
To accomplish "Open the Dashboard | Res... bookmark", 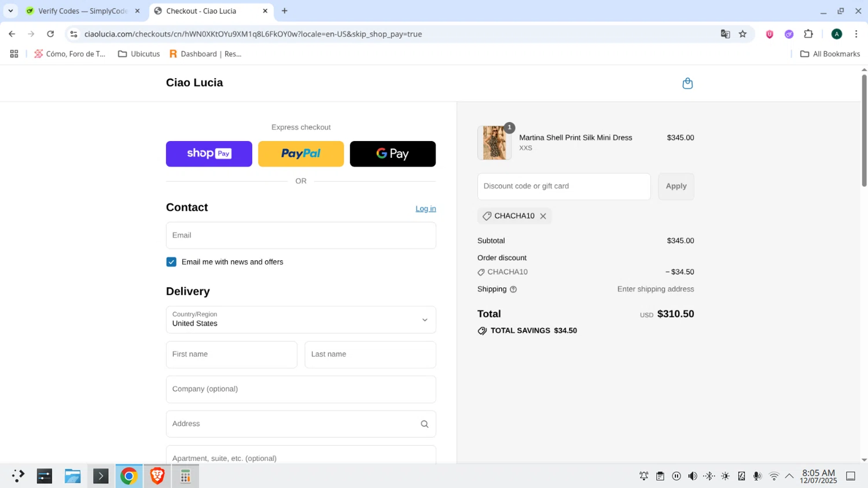I will (x=205, y=54).
